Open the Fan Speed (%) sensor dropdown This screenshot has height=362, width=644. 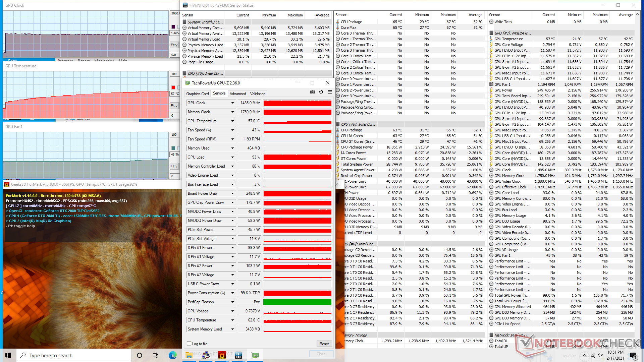click(x=232, y=130)
